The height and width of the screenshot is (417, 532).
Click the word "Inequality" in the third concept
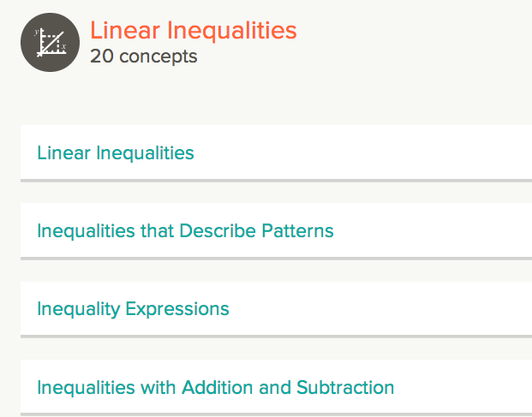78,308
